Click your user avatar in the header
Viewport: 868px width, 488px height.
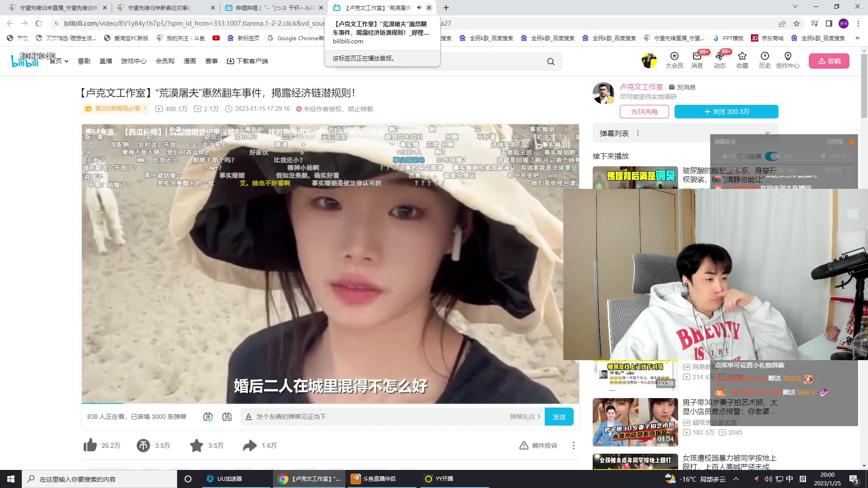(x=649, y=61)
